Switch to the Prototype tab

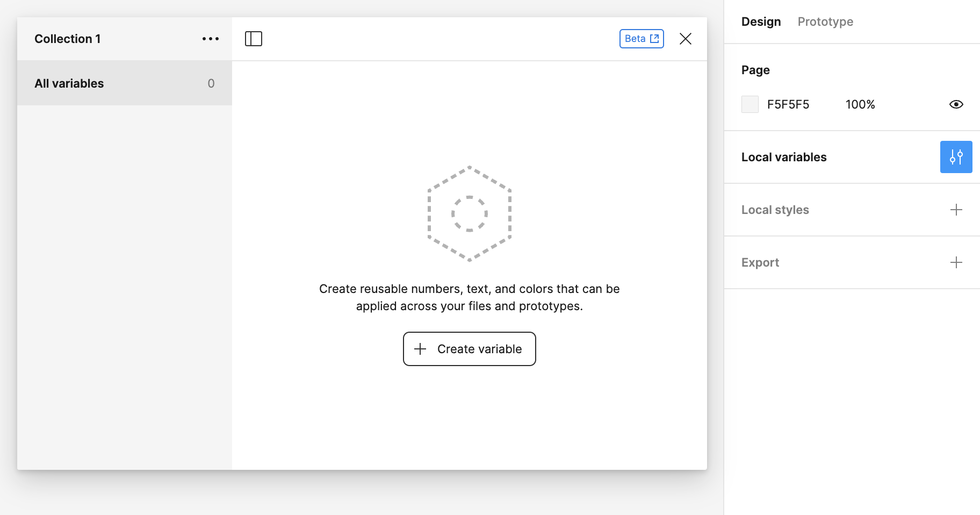(825, 22)
